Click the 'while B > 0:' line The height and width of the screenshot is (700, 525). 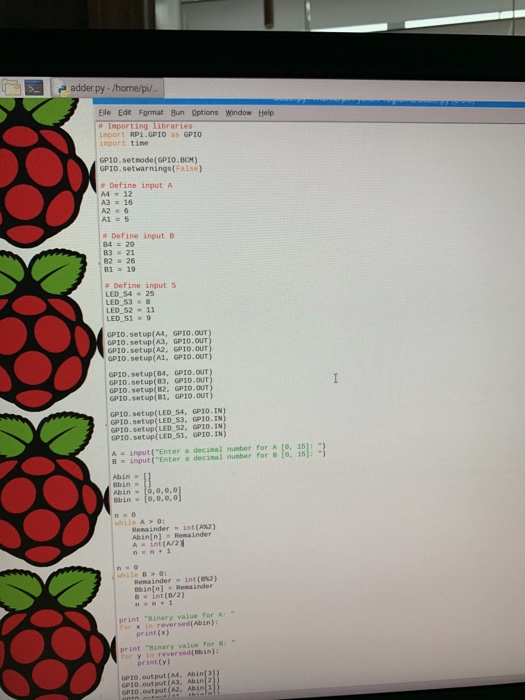142,574
